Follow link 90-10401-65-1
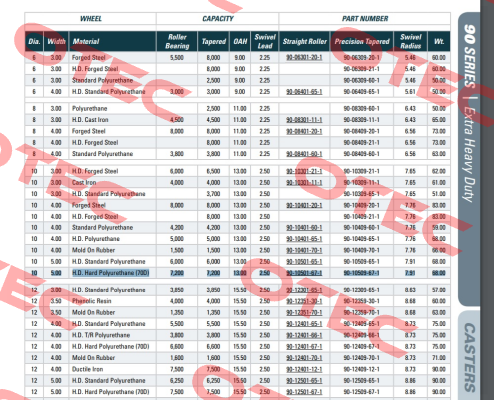 point(304,239)
